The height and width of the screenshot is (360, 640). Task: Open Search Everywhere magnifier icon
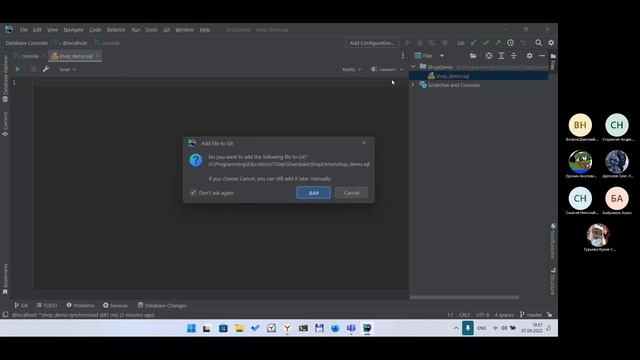539,43
